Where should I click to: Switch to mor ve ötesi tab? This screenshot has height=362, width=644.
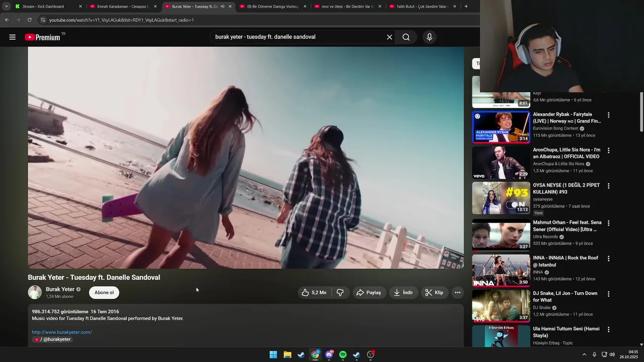coord(347,7)
